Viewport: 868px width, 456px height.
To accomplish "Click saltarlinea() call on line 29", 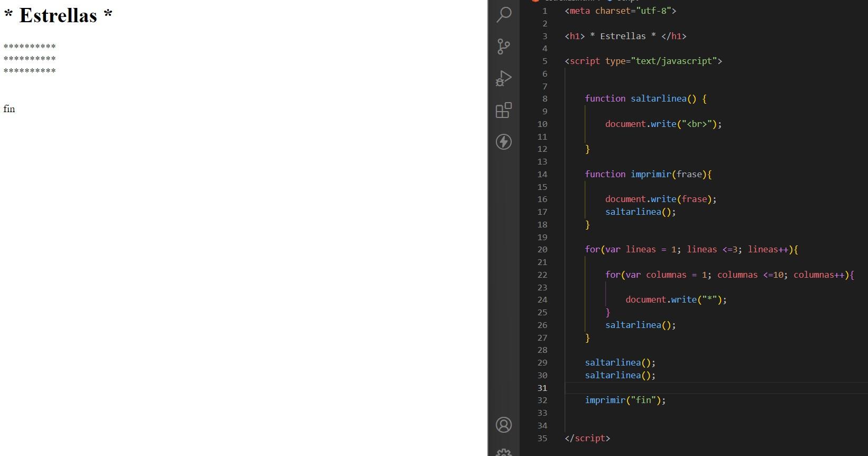I will pos(620,362).
